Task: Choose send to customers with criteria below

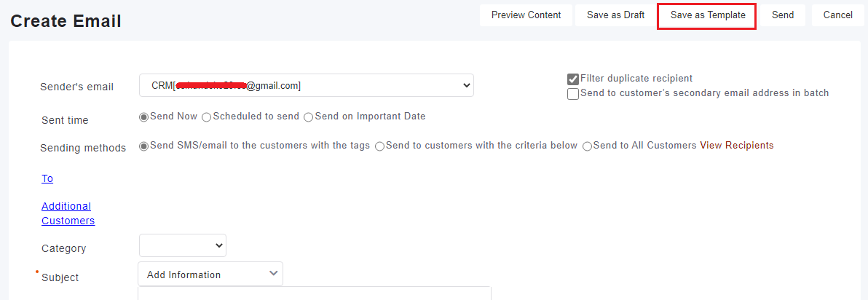Action: click(379, 146)
